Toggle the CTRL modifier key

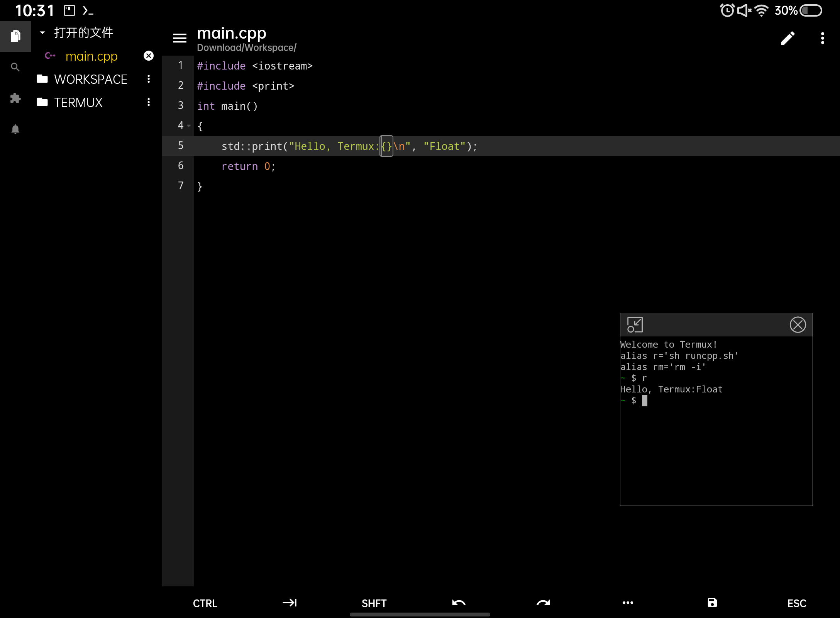[205, 603]
